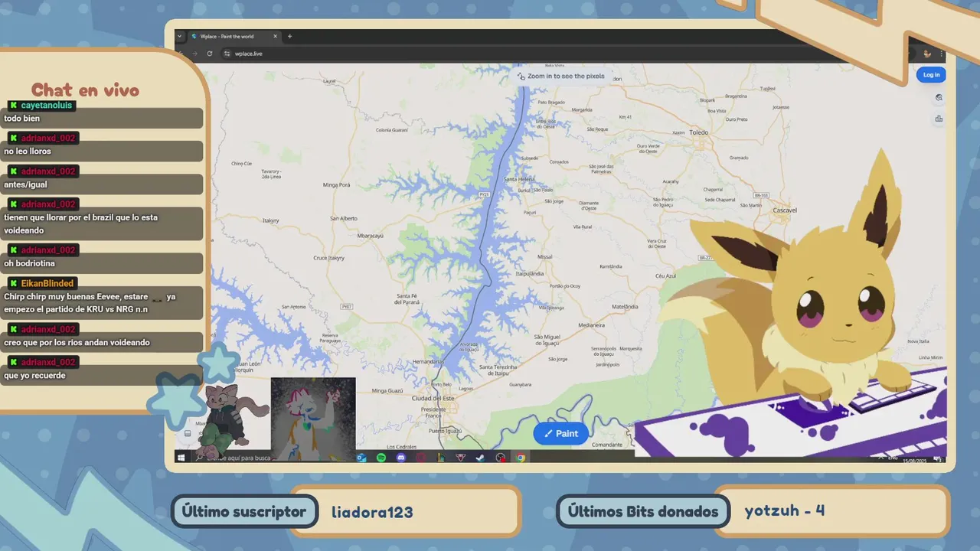The image size is (980, 551).
Task: Click the Minga Guazú map label
Action: pos(387,390)
